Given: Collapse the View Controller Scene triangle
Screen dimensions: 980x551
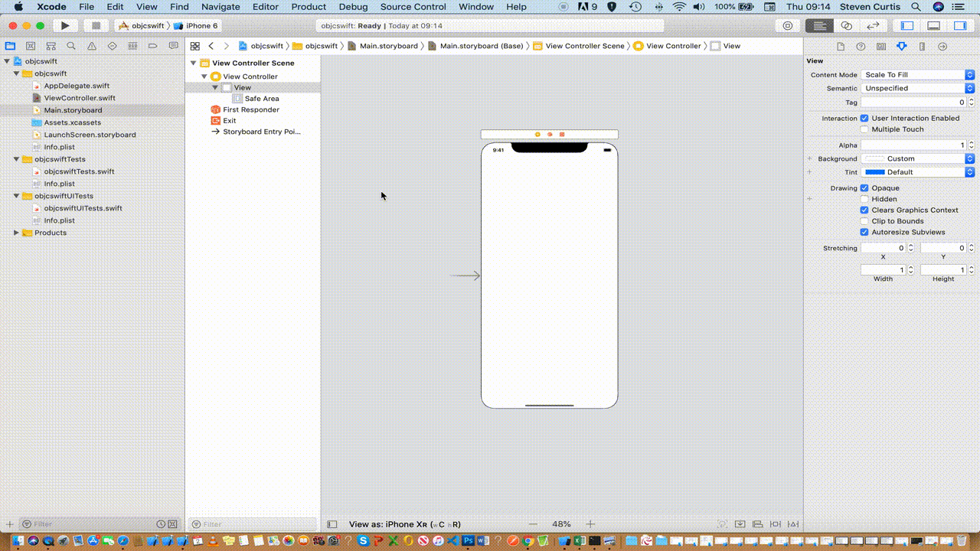Looking at the screenshot, I should (194, 64).
